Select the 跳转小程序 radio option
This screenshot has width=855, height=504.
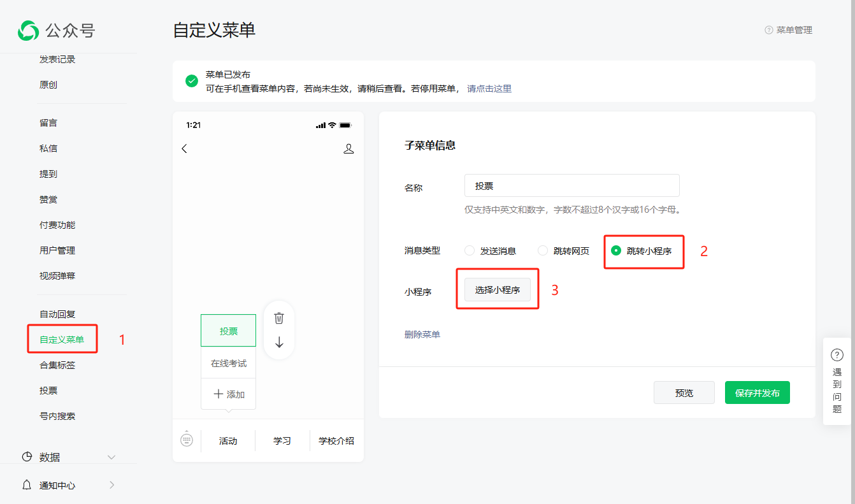[x=616, y=250]
